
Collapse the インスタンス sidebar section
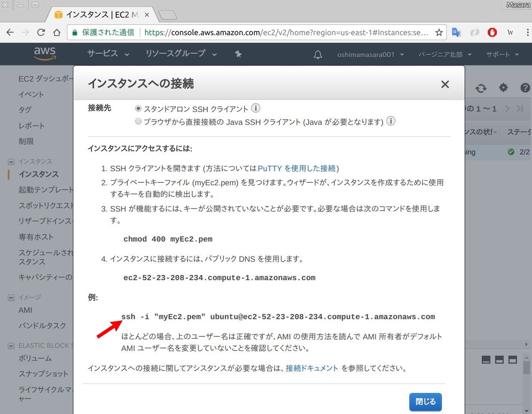11,162
